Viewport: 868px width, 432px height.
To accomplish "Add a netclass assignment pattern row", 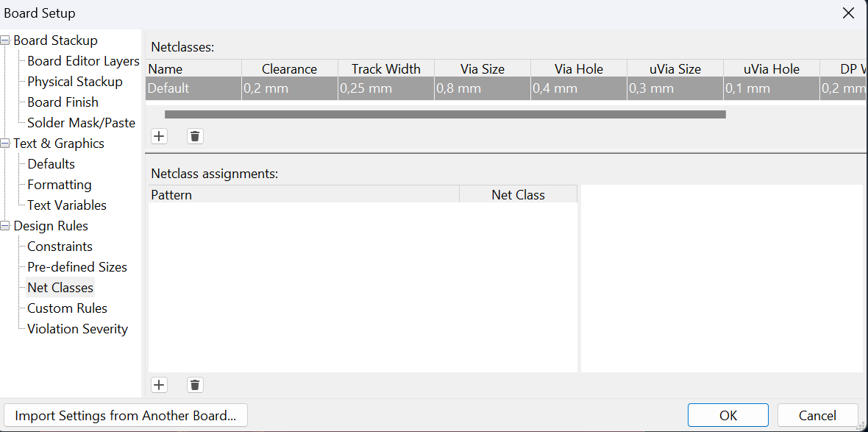I will [x=160, y=385].
